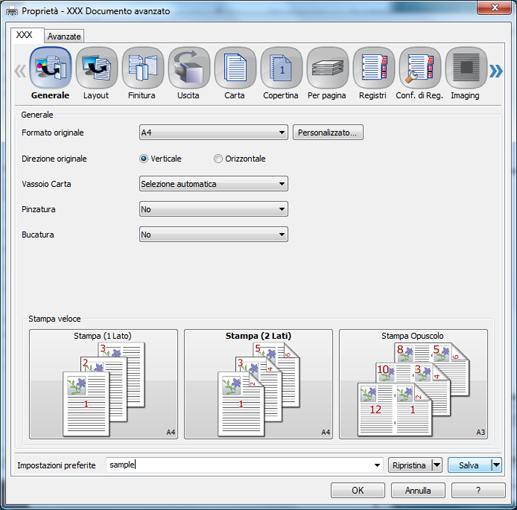Select the Per pagina icon
This screenshot has width=517, height=510.
tap(327, 68)
